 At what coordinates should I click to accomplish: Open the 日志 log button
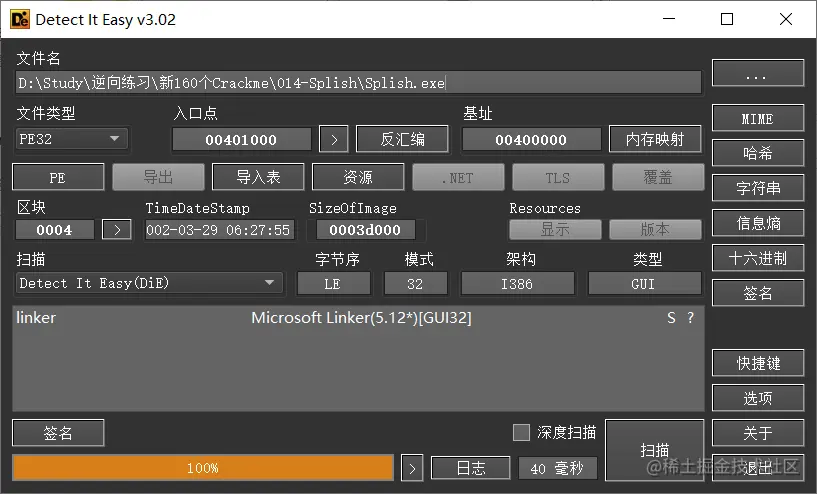471,468
